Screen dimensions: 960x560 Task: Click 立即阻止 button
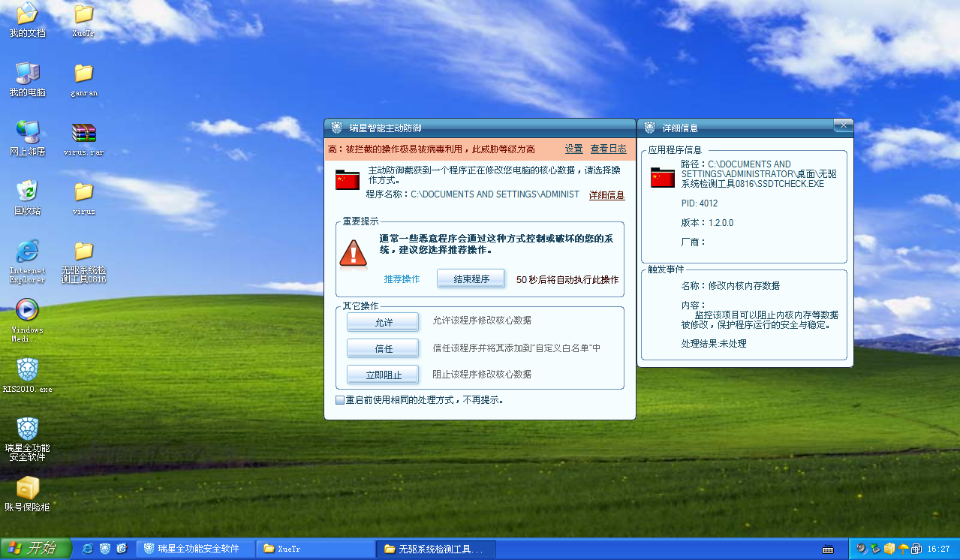[383, 375]
